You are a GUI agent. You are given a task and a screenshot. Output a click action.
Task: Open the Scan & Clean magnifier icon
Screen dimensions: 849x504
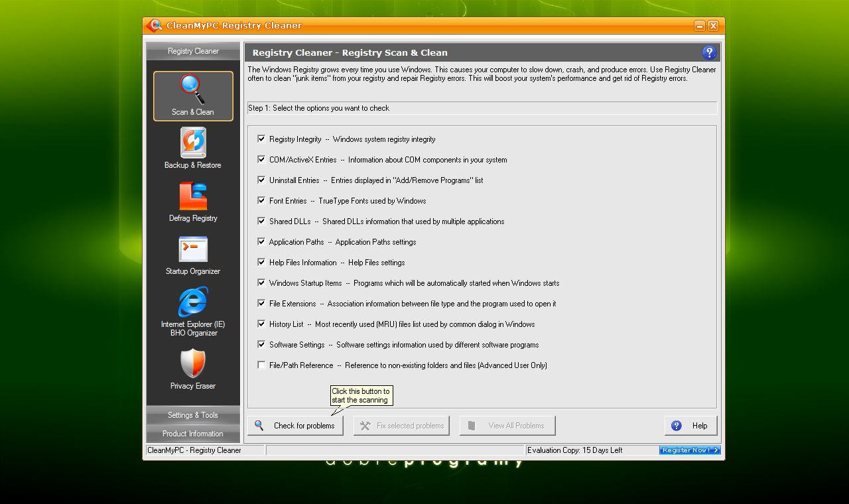tap(193, 90)
